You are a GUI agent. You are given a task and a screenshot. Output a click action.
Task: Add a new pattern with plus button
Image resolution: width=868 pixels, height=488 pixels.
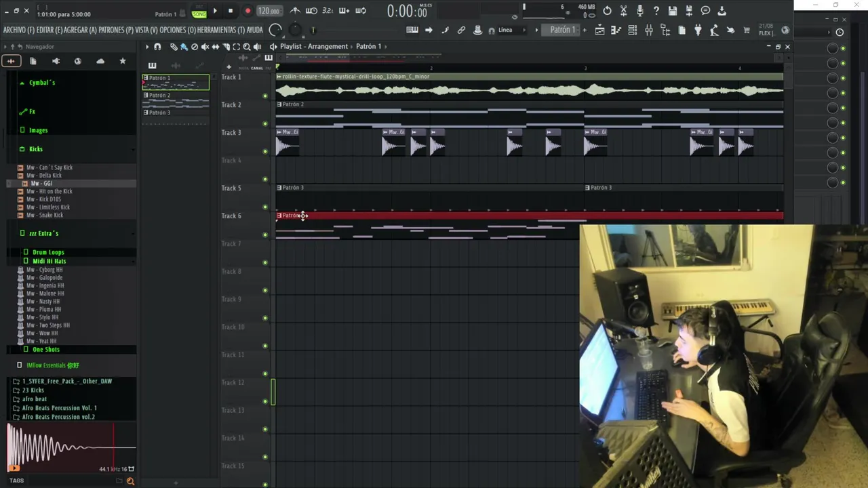click(583, 30)
